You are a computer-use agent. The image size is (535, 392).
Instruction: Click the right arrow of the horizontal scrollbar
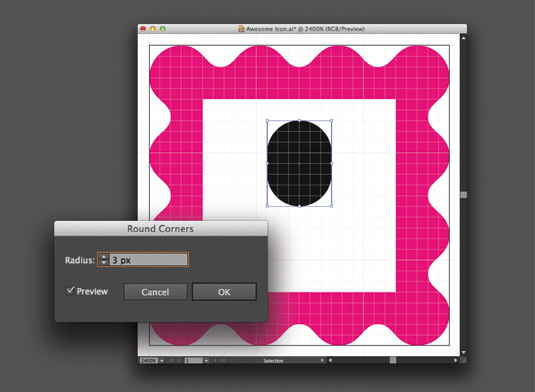[x=456, y=360]
